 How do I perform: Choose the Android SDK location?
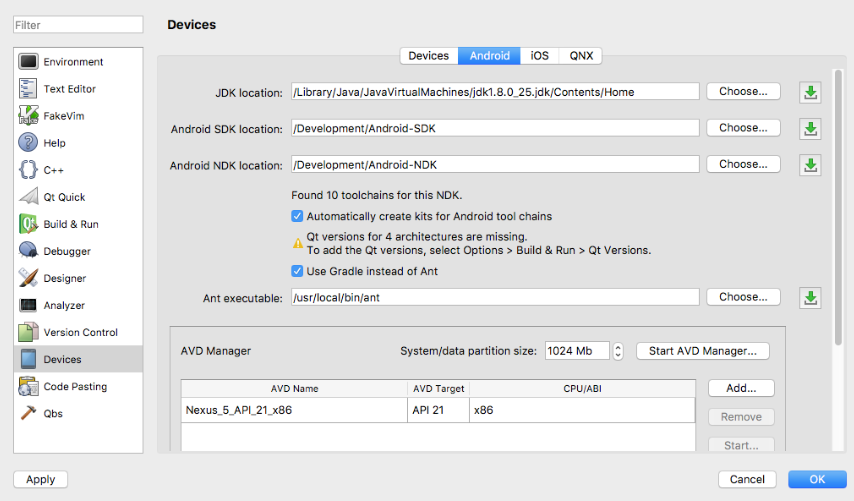point(743,127)
